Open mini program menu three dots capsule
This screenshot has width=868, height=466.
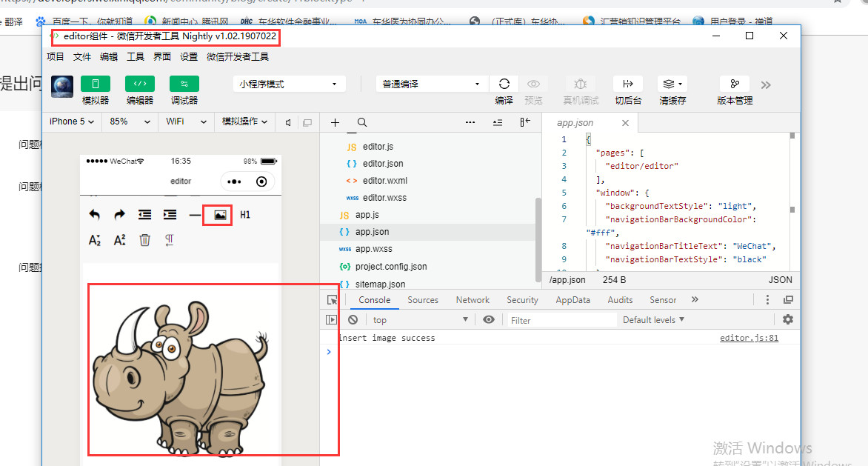click(234, 182)
